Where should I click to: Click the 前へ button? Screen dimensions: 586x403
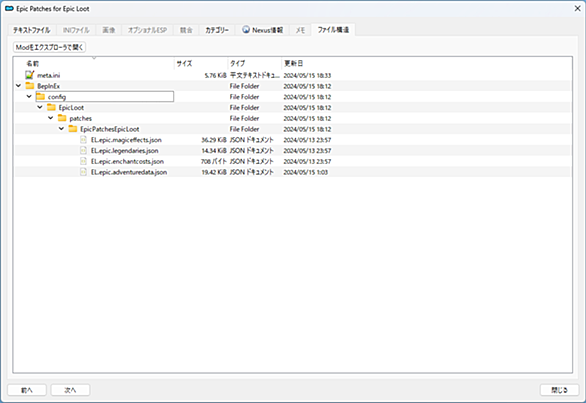tap(27, 390)
